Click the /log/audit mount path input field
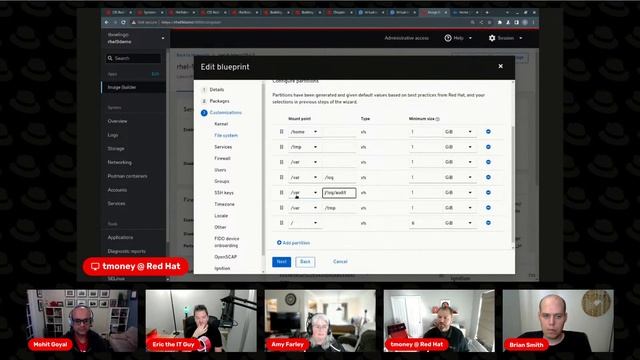The width and height of the screenshot is (640, 360). 339,193
